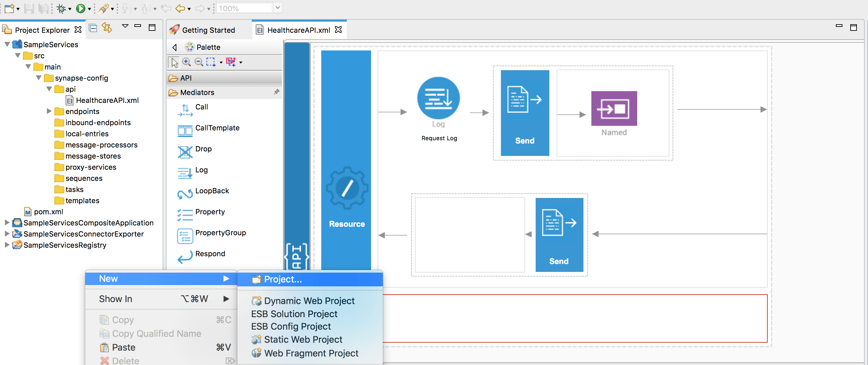Close the Project Explorer view
Screen dimensions: 868x365
(x=78, y=29)
